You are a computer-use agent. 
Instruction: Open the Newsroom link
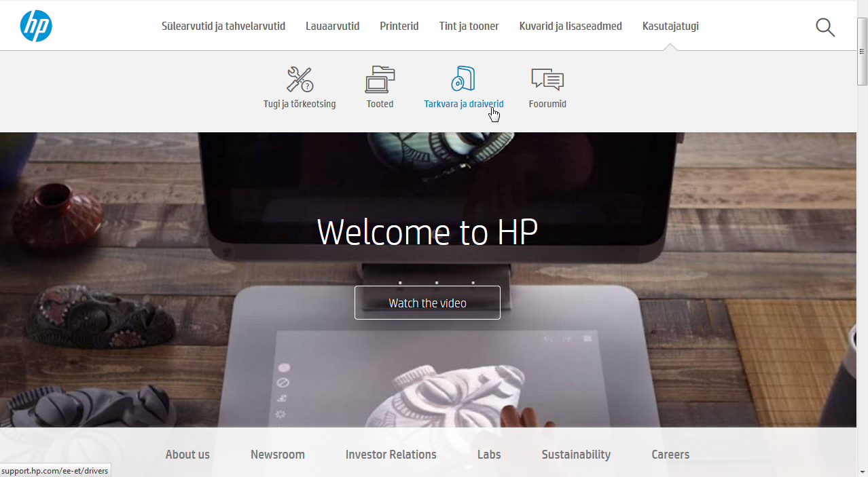tap(278, 455)
